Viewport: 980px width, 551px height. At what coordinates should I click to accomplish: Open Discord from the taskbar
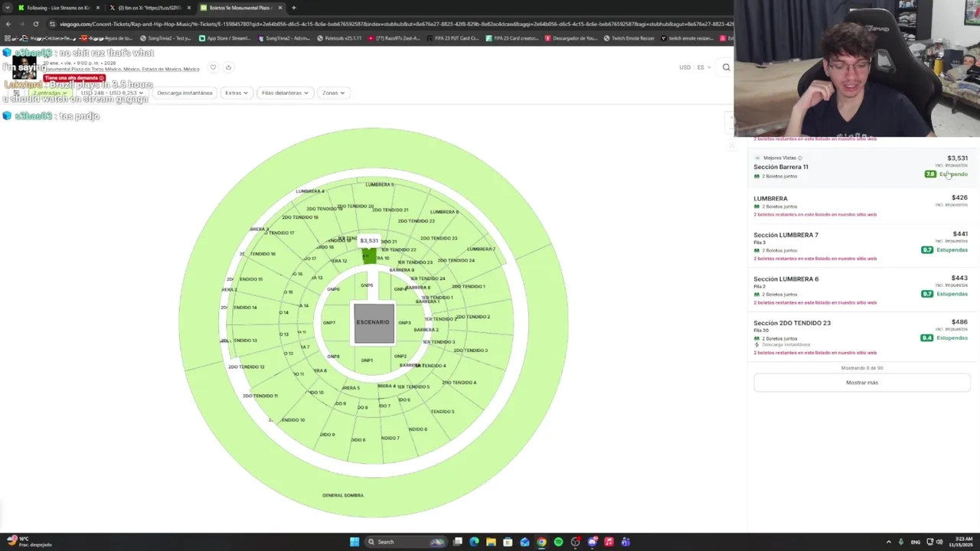[592, 542]
